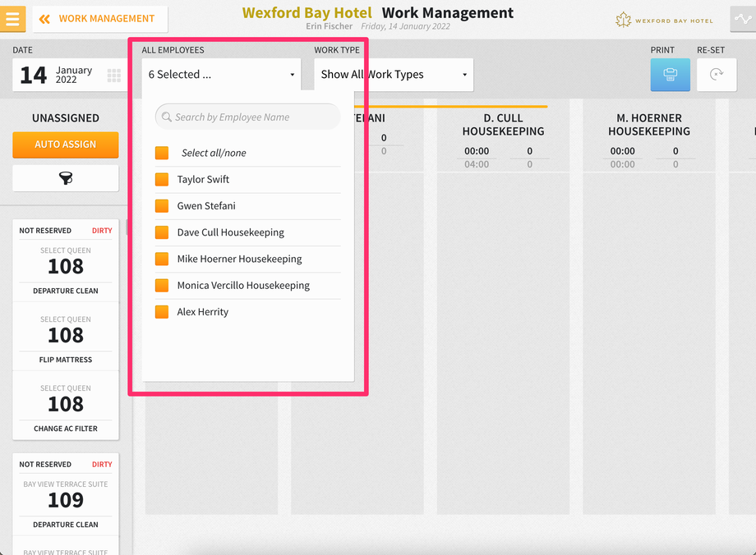Open the Show All Work Types dropdown

(x=394, y=75)
